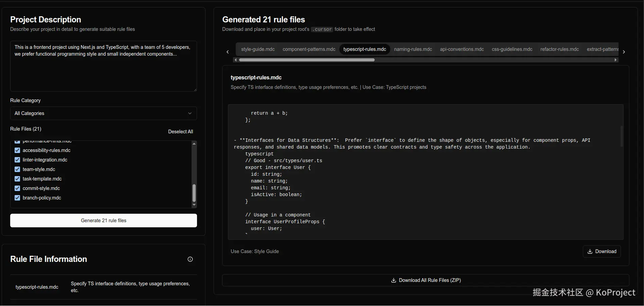
Task: Open the All Categories dropdown
Action: (103, 113)
